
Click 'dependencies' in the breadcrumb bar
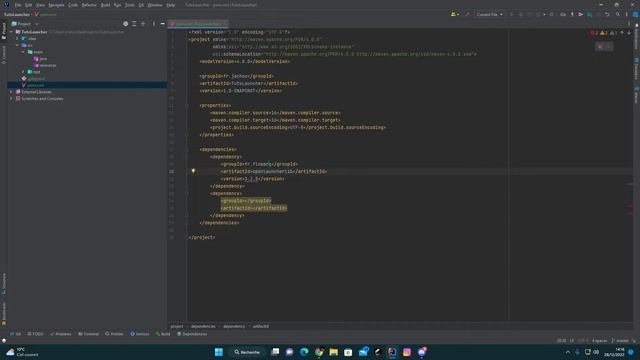pyautogui.click(x=203, y=326)
